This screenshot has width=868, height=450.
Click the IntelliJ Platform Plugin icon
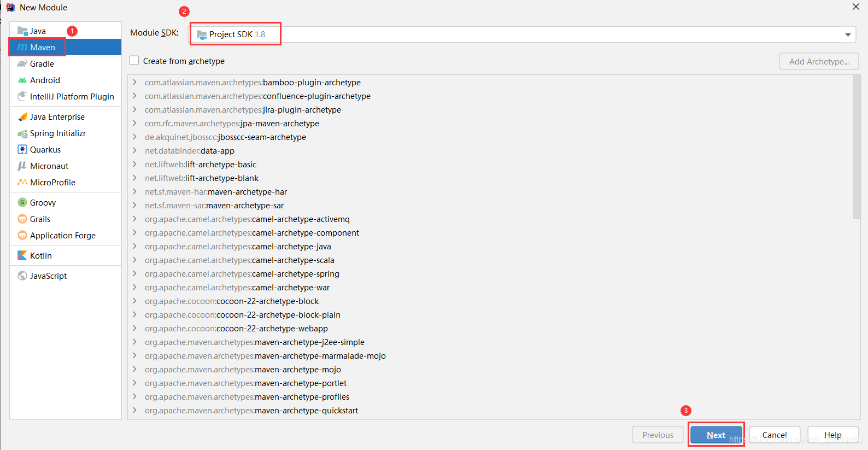[22, 97]
